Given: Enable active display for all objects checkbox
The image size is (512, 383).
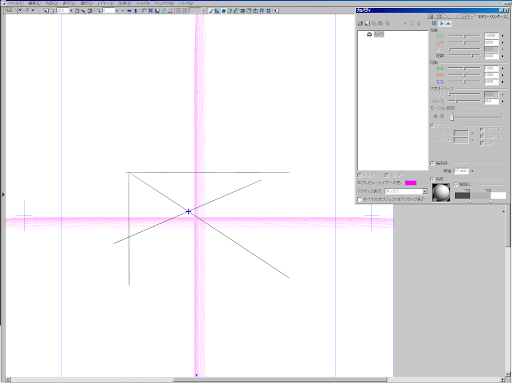Looking at the screenshot, I should tap(359, 199).
